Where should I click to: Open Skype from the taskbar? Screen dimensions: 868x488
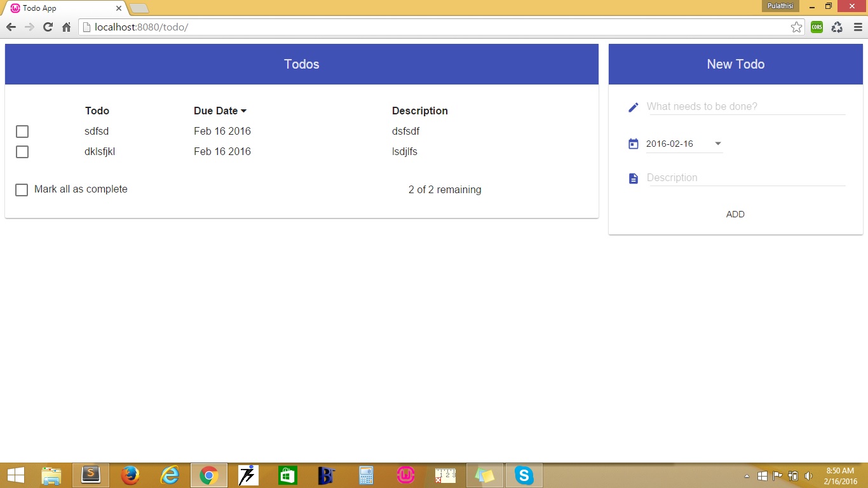point(524,475)
